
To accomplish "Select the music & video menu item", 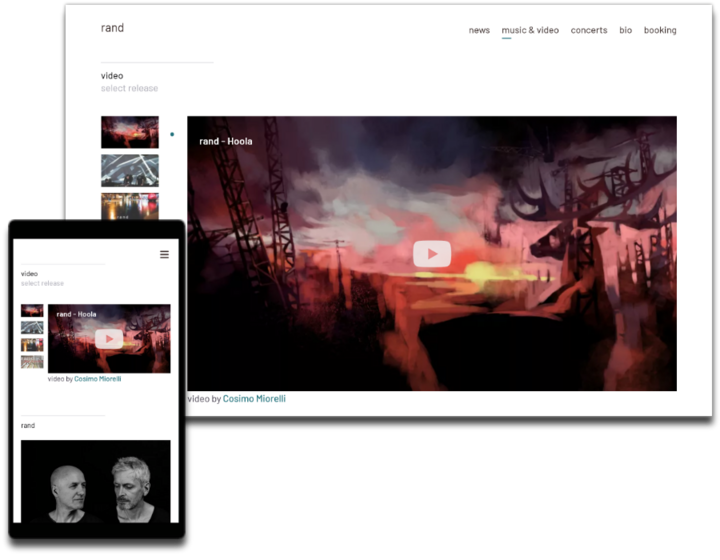I will tap(530, 30).
